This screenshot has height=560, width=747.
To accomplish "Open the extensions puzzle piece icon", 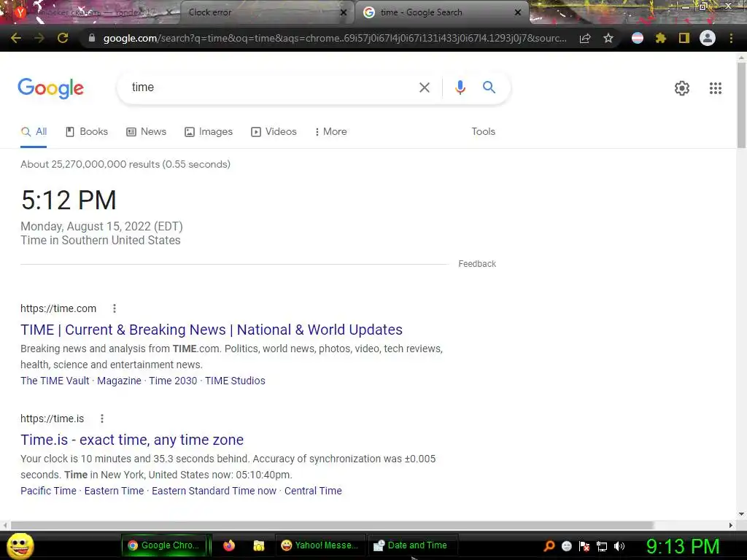I will (x=660, y=38).
